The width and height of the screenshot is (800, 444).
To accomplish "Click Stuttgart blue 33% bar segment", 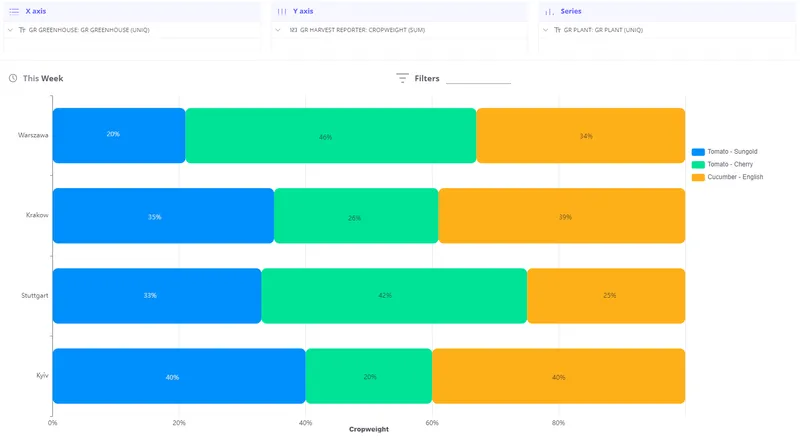I will coord(157,296).
